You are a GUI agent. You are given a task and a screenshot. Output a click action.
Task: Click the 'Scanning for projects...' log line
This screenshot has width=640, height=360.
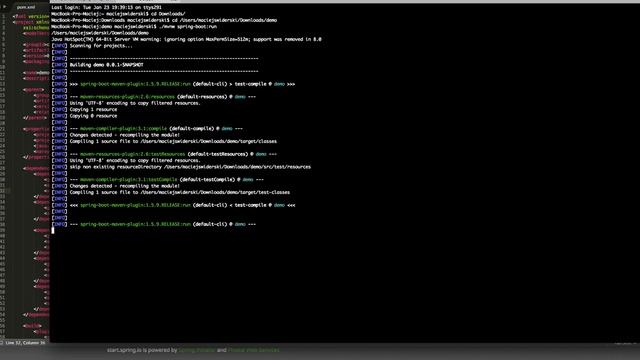coord(92,46)
